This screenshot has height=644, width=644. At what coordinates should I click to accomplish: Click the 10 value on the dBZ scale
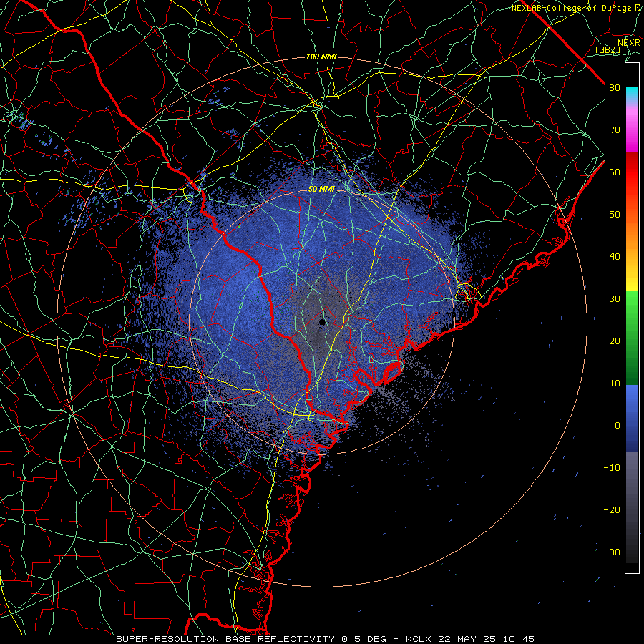point(615,384)
